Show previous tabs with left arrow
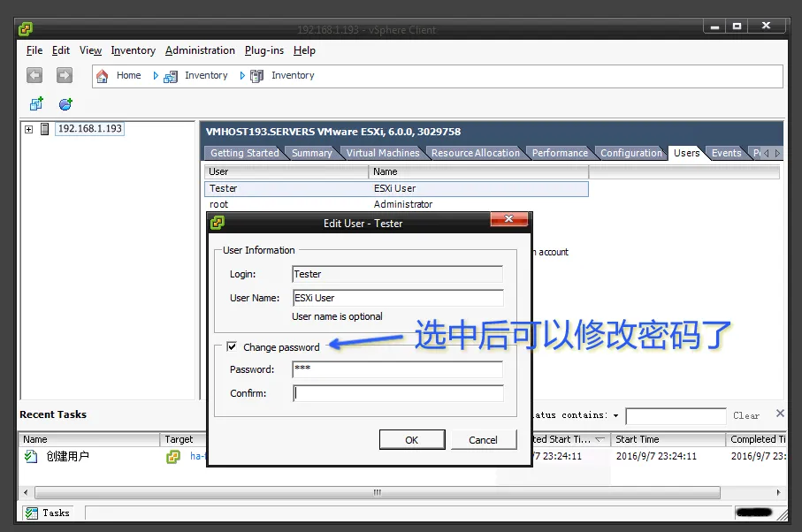 coord(767,153)
